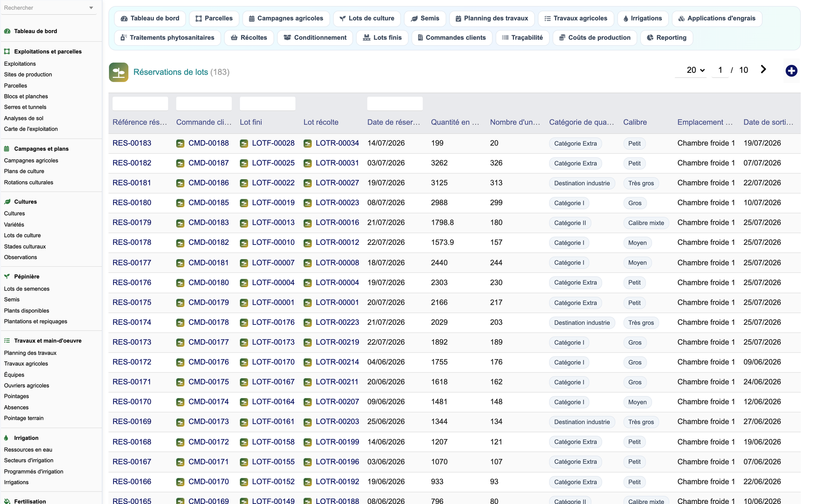
Task: Open the Lots de culture tab
Action: pos(367,18)
